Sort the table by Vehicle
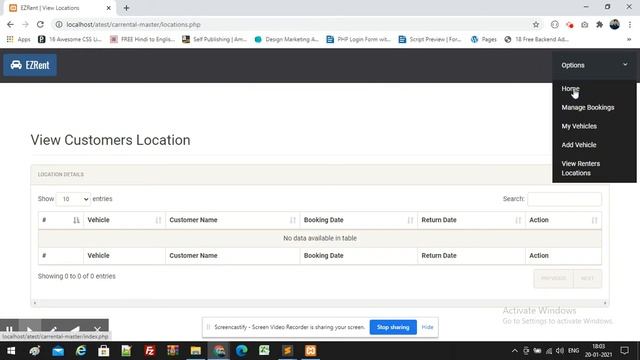Viewport: 640px width, 360px height. tap(124, 220)
